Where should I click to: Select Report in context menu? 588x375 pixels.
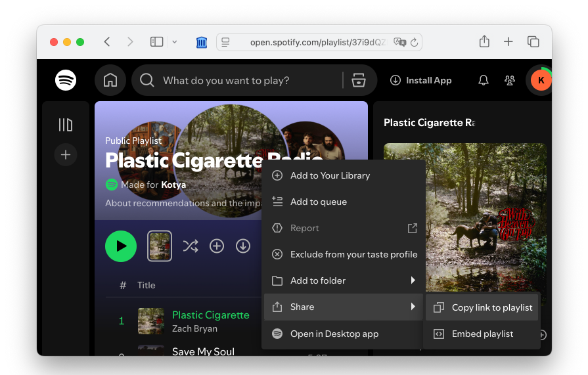point(344,228)
